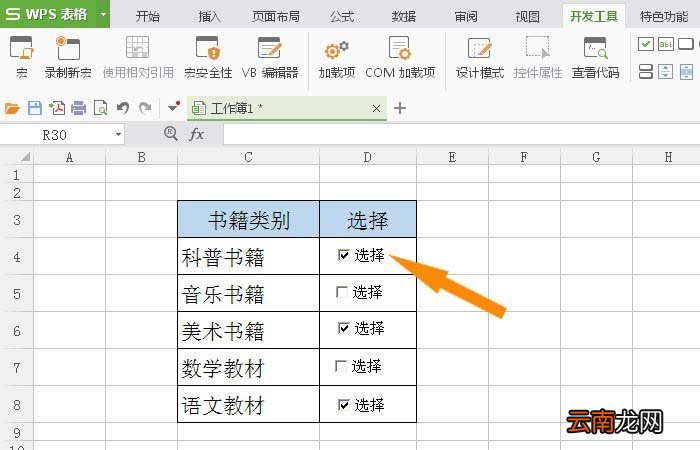Select column A header
The width and height of the screenshot is (700, 450).
69,157
